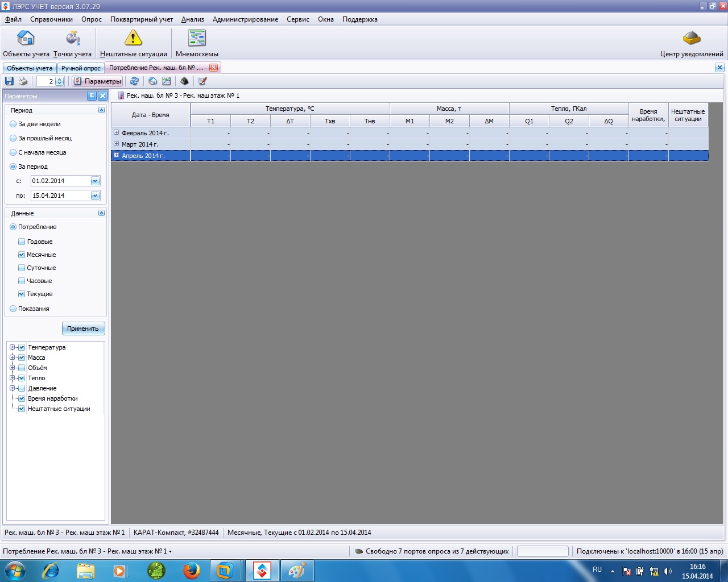The width and height of the screenshot is (728, 582).
Task: Click the Применить button
Action: [x=83, y=329]
